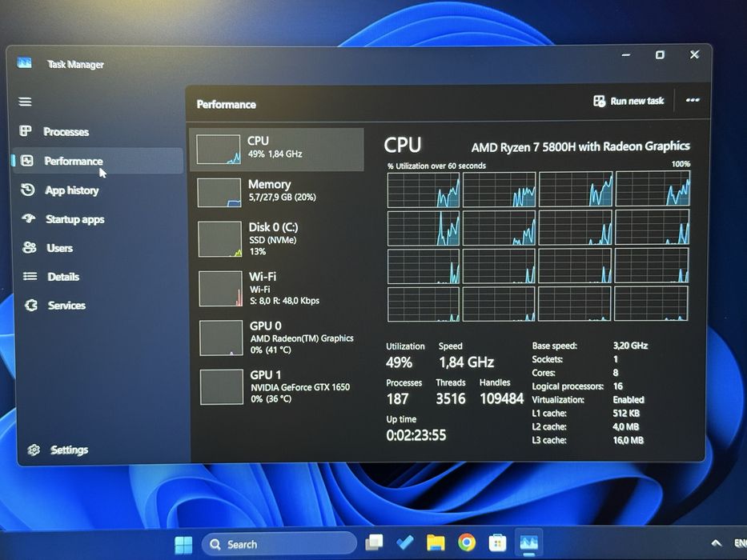Click the Base speed 3,20 GHz value

[630, 346]
